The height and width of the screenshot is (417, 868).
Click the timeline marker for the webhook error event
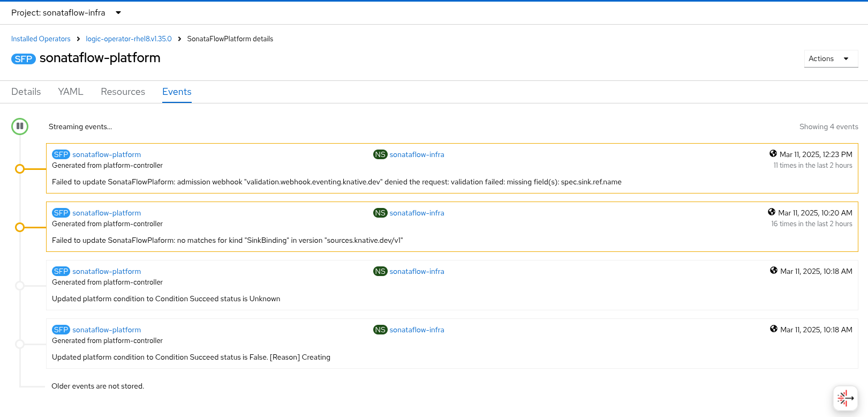click(20, 169)
